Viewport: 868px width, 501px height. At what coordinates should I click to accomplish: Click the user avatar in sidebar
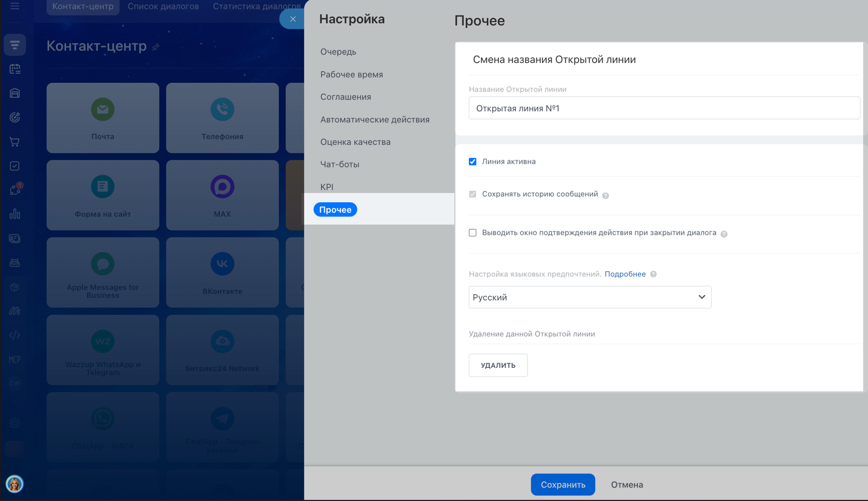pyautogui.click(x=14, y=484)
